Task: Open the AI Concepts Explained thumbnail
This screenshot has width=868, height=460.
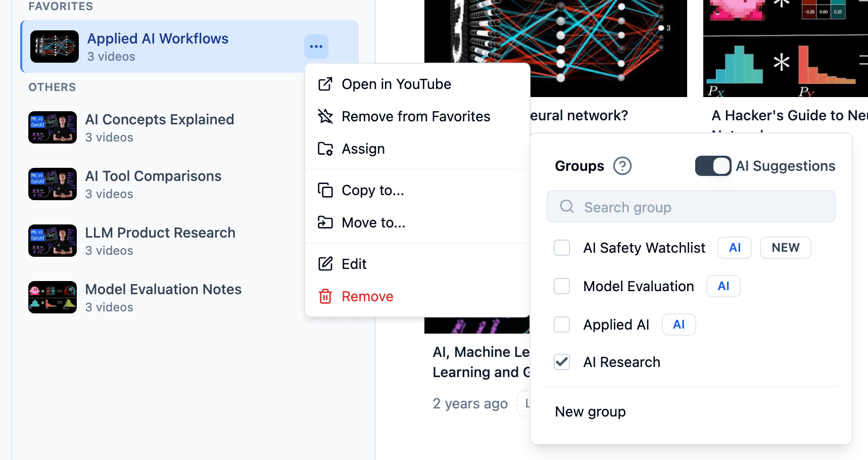Action: [x=53, y=127]
